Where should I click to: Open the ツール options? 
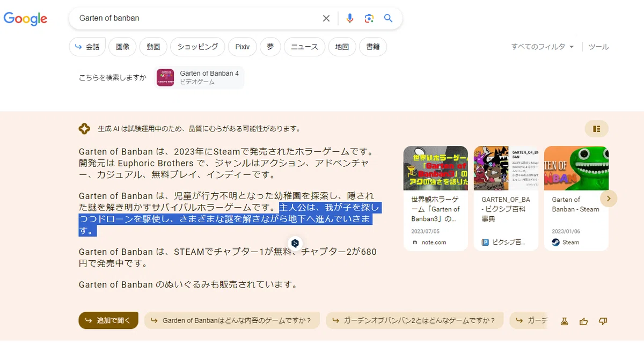click(598, 47)
